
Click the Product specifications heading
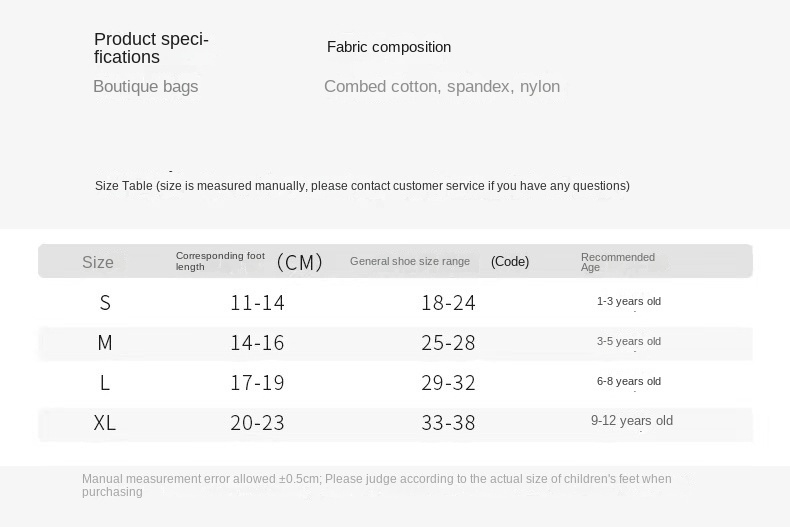pyautogui.click(x=151, y=48)
